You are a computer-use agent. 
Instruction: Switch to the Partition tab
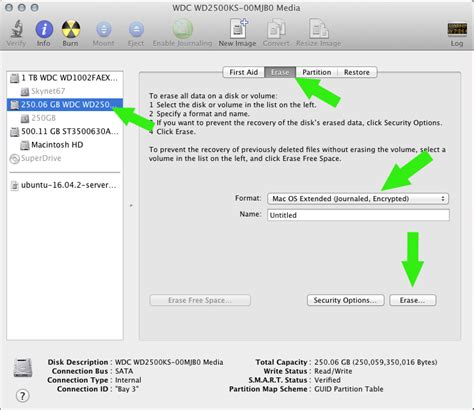pos(317,72)
